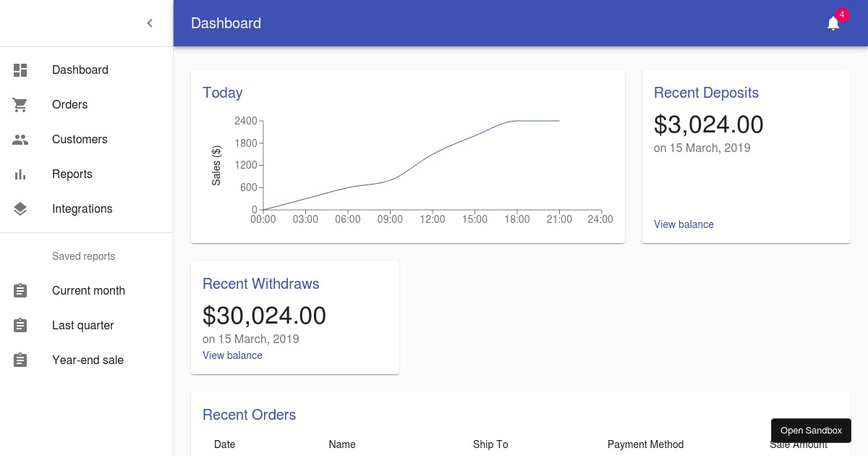868x456 pixels.
Task: Open Last quarter via its report icon
Action: pos(20,325)
